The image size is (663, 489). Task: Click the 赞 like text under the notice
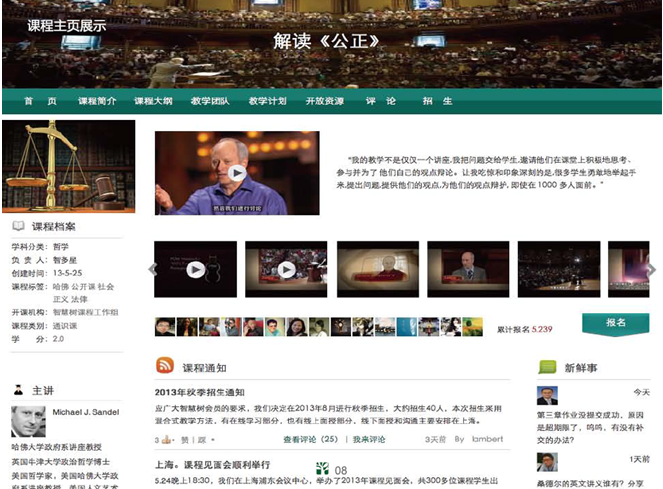tap(185, 440)
